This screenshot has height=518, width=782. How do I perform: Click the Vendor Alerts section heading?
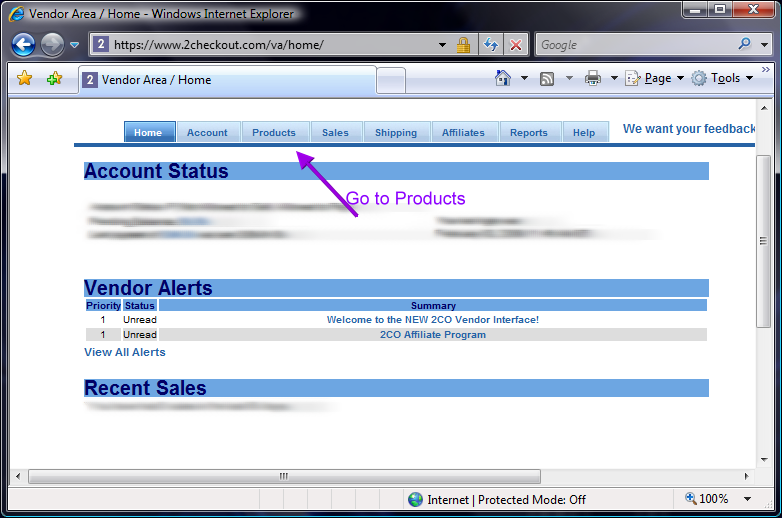tap(148, 288)
